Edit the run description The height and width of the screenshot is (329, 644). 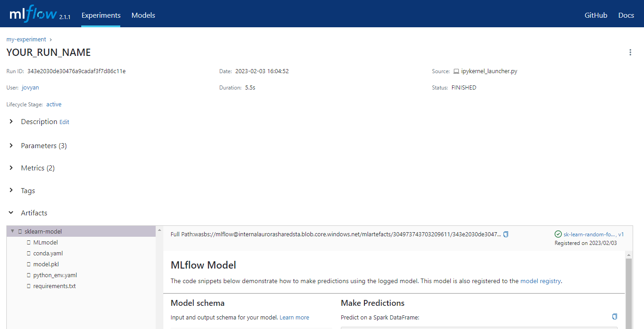64,122
